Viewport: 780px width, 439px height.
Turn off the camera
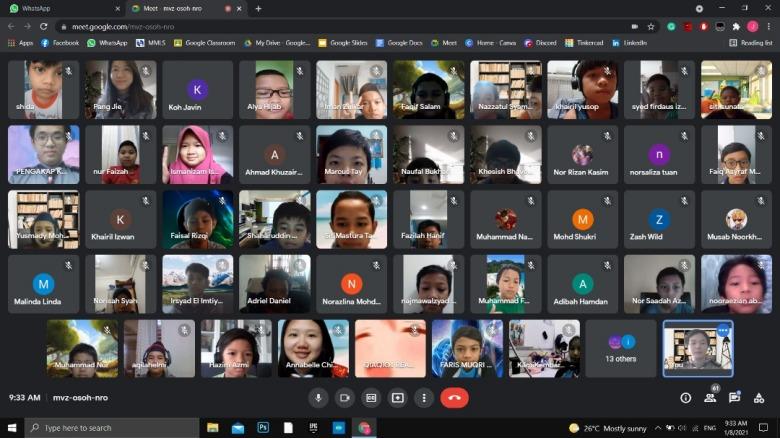345,397
